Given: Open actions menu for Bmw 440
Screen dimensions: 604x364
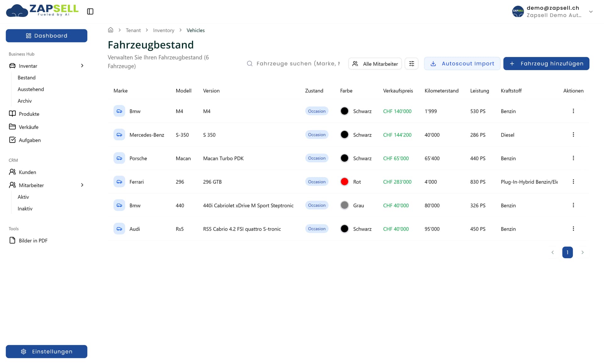Looking at the screenshot, I should (573, 205).
